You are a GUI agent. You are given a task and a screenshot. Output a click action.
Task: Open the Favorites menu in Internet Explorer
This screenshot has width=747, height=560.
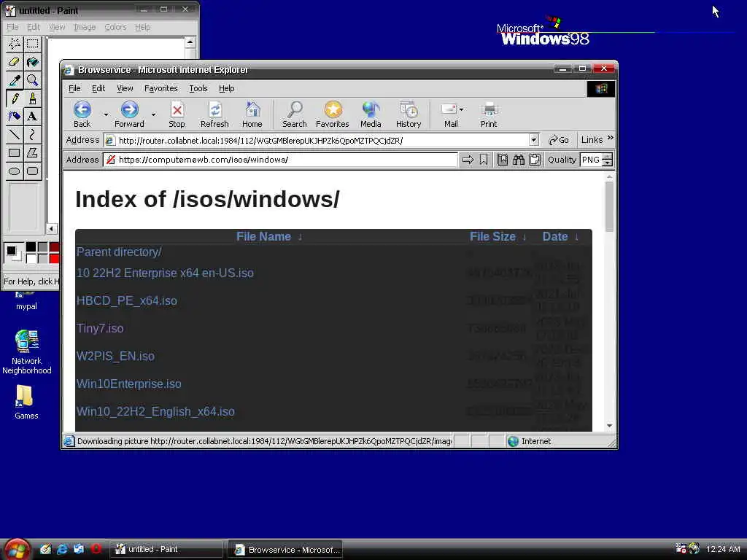(161, 88)
